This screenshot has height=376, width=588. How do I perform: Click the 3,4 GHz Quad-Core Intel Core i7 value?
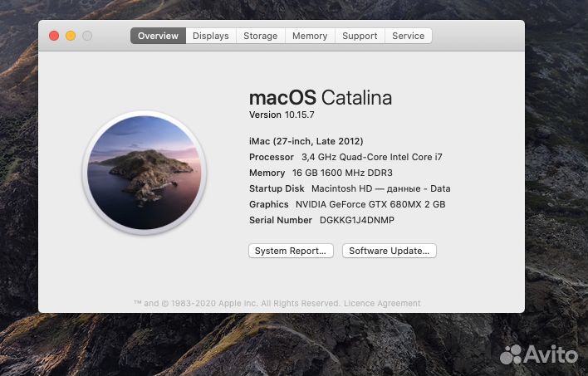tap(371, 157)
